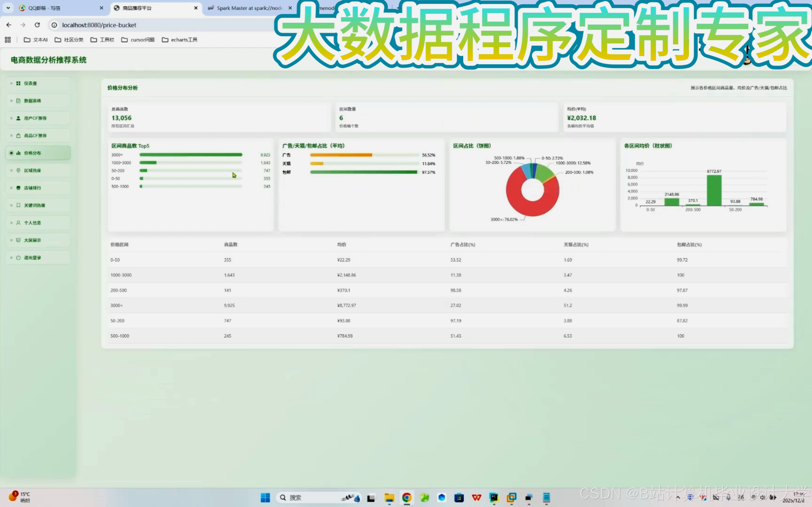Screen dimensions: 812x507
Task: Select the radio next to 店铺排行
Action: pyautogui.click(x=11, y=188)
